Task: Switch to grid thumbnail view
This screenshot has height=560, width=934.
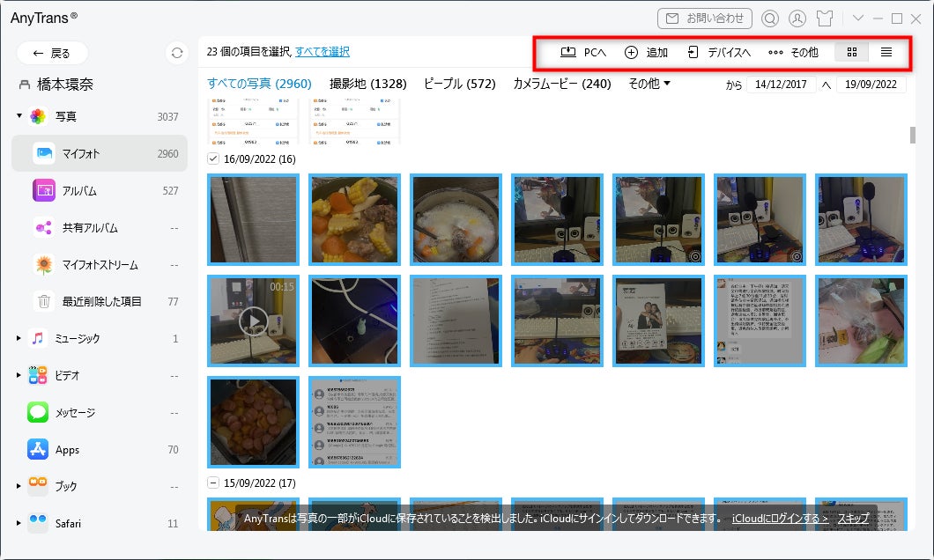Action: click(852, 52)
